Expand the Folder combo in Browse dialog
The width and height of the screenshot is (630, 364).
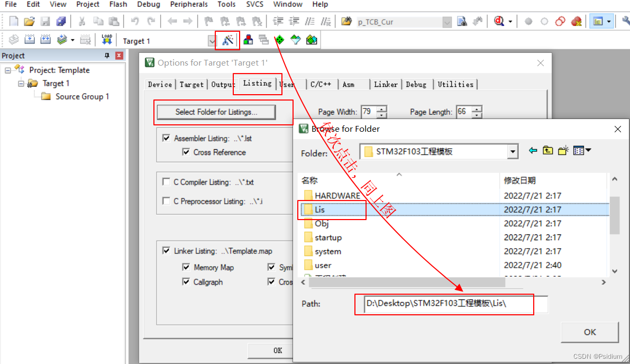[513, 152]
